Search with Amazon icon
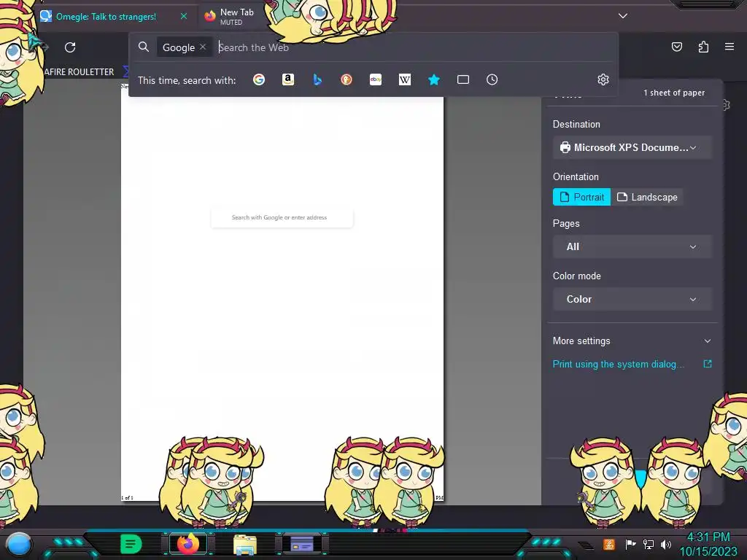 click(x=287, y=79)
